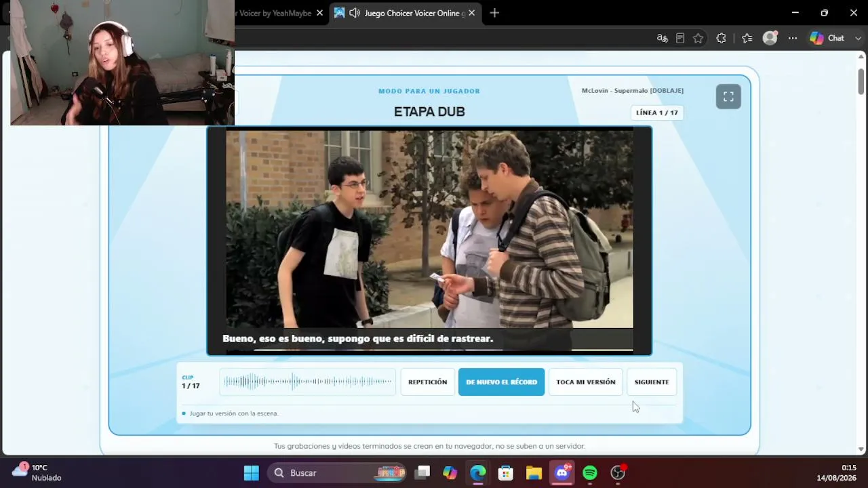Expand the Copilot Chat dropdown arrow
868x488 pixels.
click(x=857, y=38)
